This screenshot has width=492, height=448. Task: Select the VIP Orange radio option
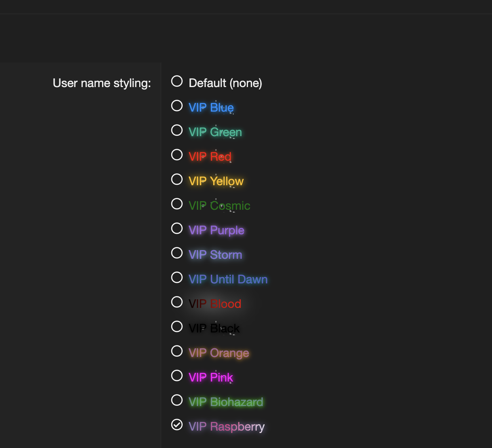pyautogui.click(x=177, y=351)
